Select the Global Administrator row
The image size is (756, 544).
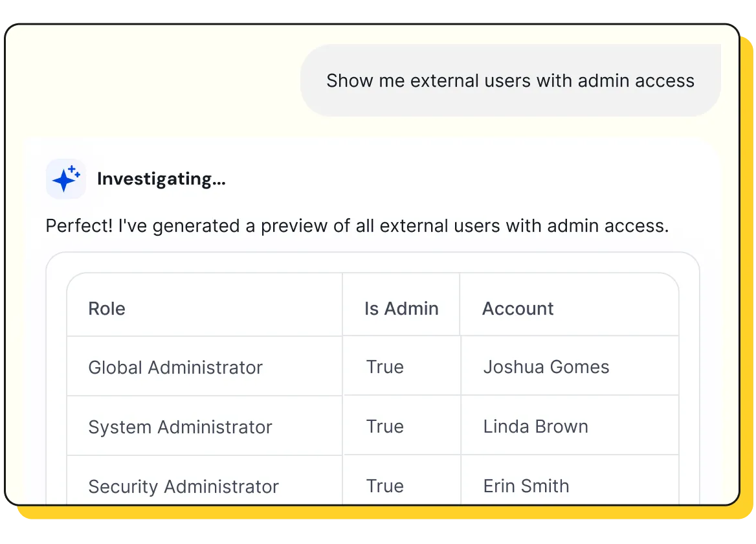[175, 367]
